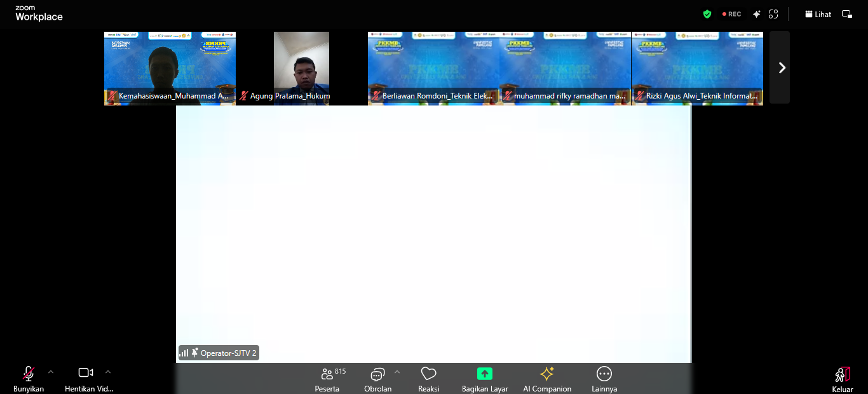Click the pinned Operator-SJTV 2 label
The width and height of the screenshot is (868, 394).
tap(219, 353)
